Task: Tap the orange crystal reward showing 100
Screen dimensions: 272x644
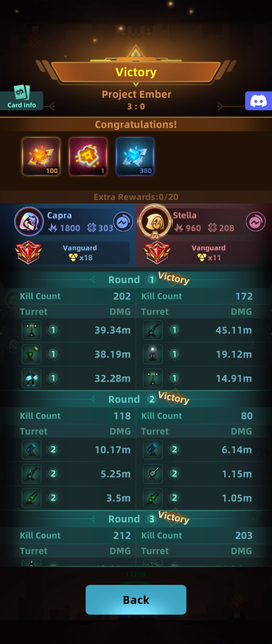Action: click(x=41, y=156)
